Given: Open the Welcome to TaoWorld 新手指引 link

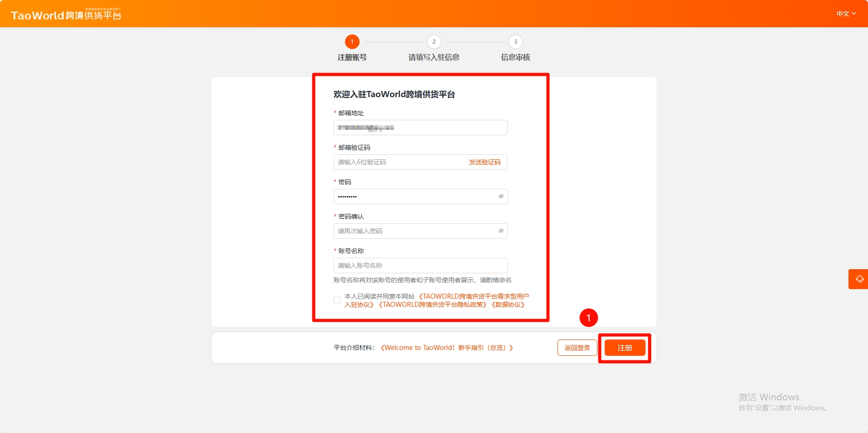Looking at the screenshot, I should pyautogui.click(x=447, y=348).
